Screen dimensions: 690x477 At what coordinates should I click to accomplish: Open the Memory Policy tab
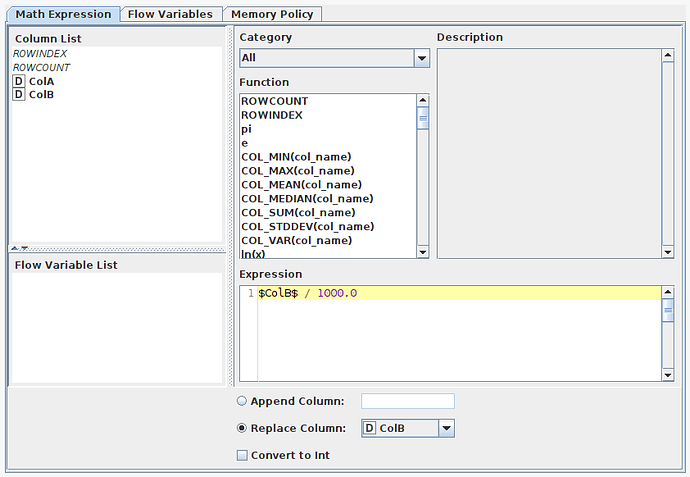272,14
